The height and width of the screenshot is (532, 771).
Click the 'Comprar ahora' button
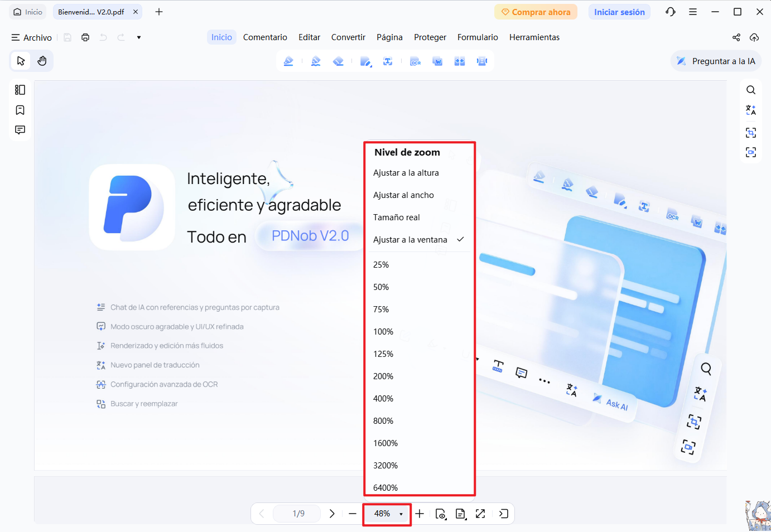(x=536, y=12)
